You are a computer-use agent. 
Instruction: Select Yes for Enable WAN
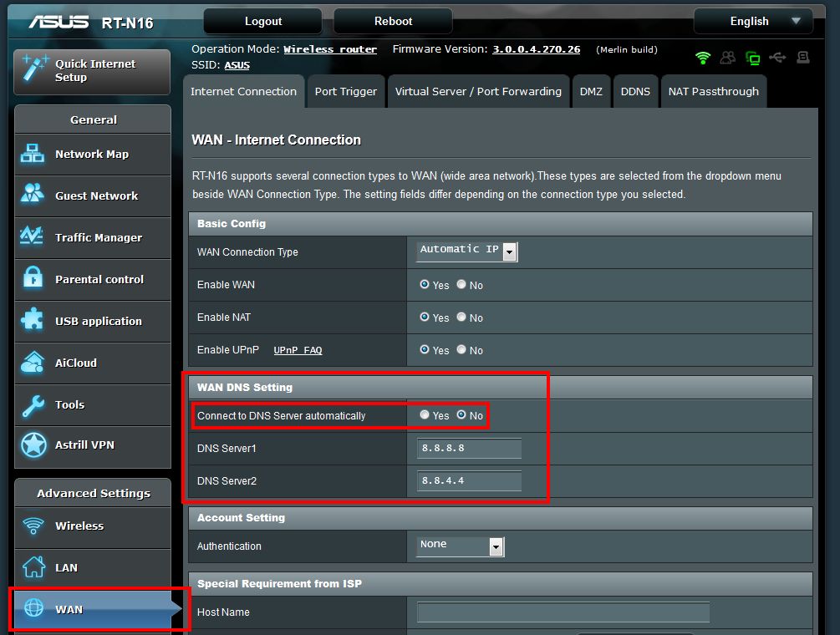point(425,284)
